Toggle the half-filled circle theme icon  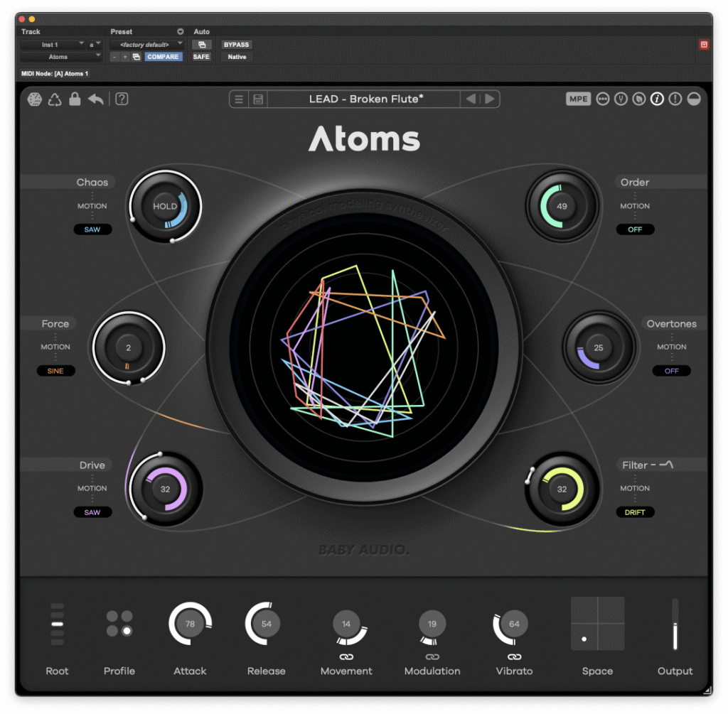pos(694,99)
